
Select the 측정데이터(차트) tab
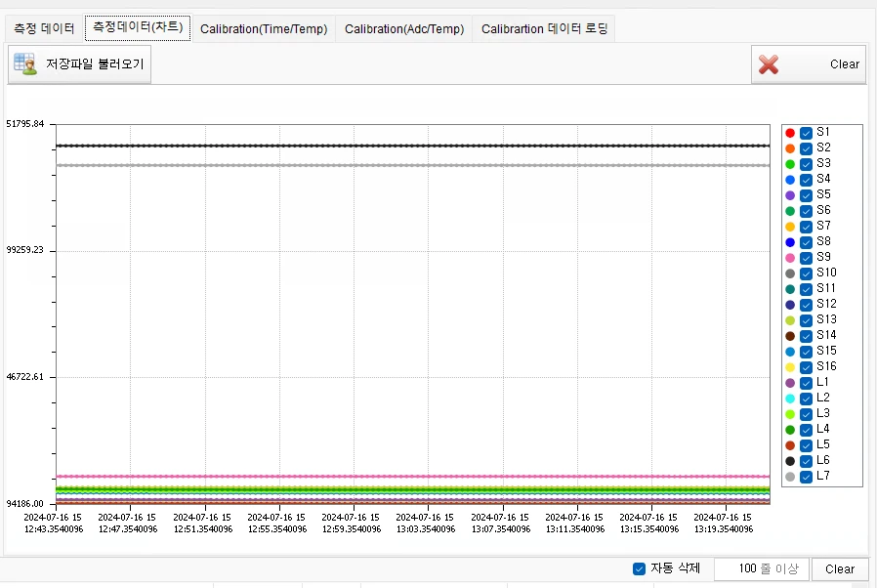pyautogui.click(x=138, y=27)
